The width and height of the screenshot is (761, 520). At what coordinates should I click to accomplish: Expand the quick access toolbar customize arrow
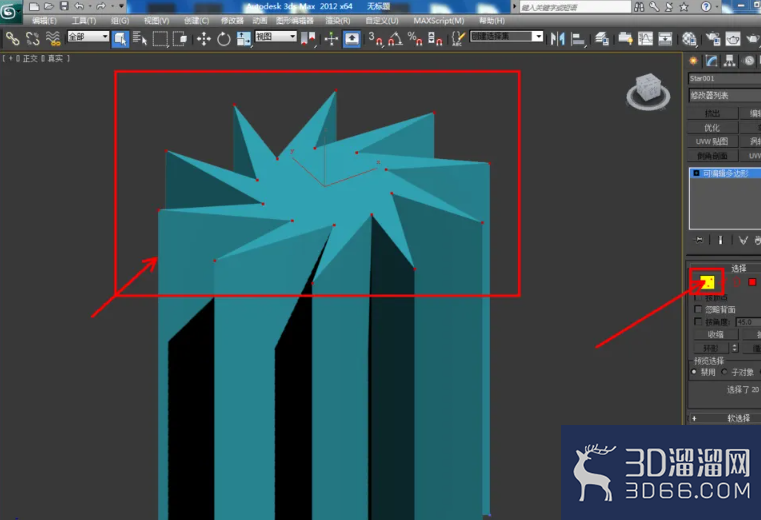121,6
